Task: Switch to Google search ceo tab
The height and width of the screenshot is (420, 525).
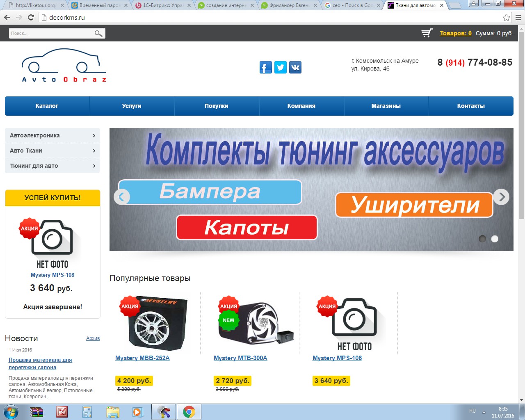Action: [352, 5]
